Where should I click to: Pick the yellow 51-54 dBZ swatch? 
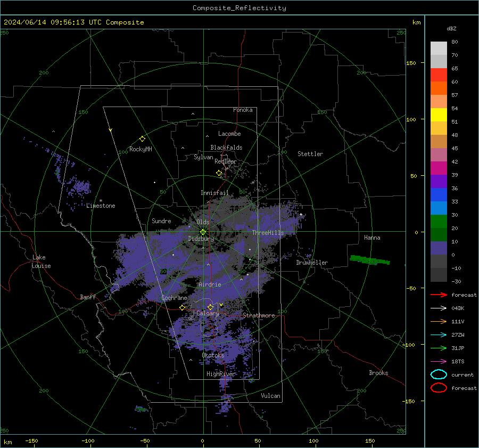(x=439, y=115)
